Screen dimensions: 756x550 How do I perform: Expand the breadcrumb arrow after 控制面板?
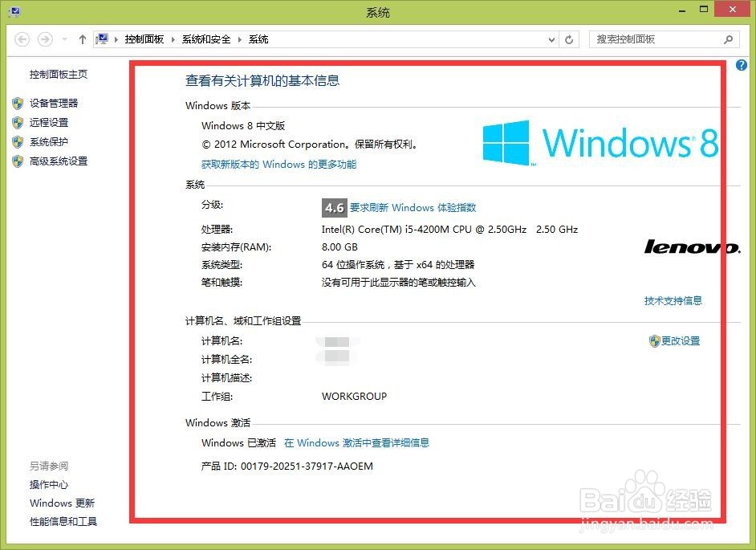point(173,39)
